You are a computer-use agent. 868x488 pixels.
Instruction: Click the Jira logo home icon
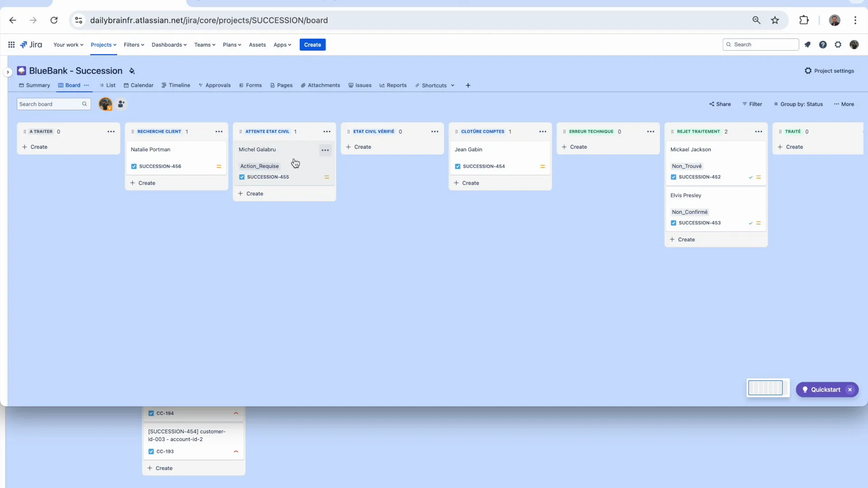click(x=31, y=45)
